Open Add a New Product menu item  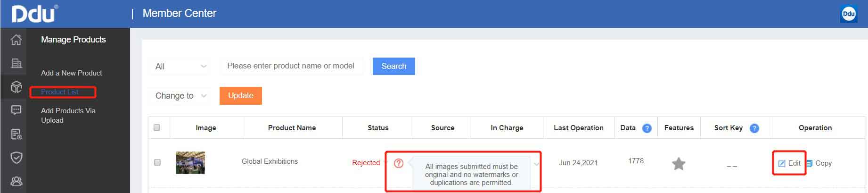pos(71,73)
